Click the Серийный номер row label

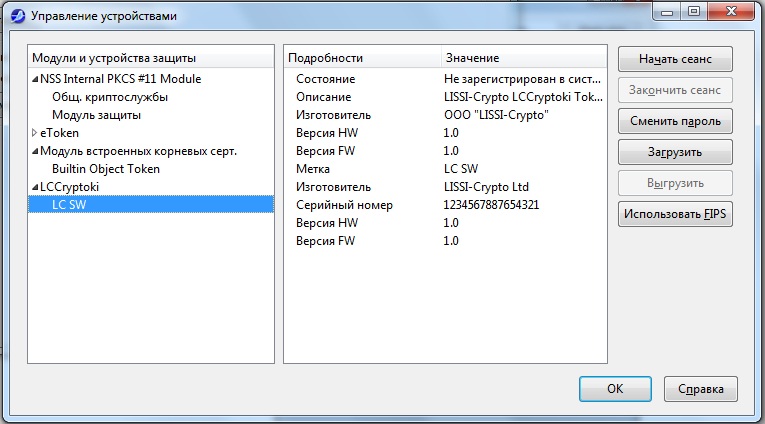pos(344,205)
